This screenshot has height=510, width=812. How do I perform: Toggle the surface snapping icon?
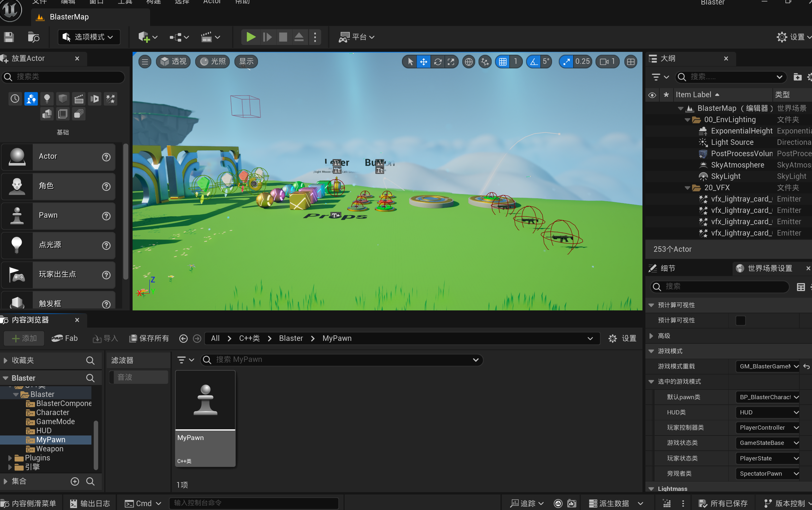[x=485, y=62]
